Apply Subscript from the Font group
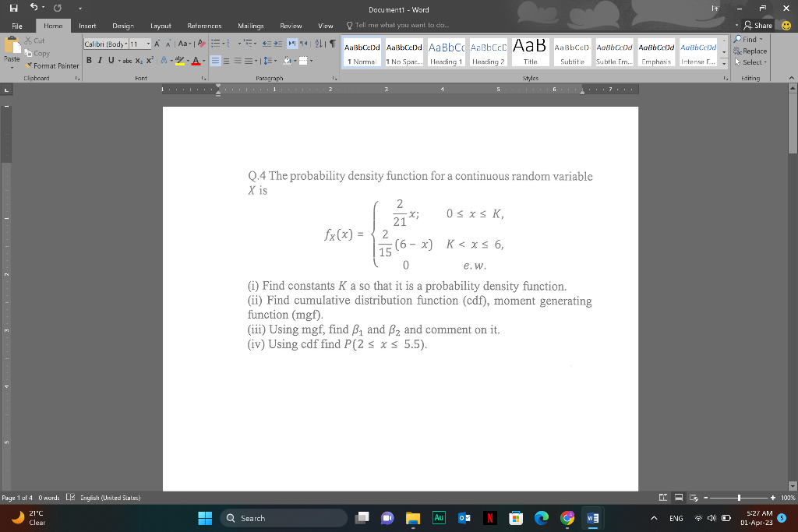Screen dimensions: 798x532 139,60
